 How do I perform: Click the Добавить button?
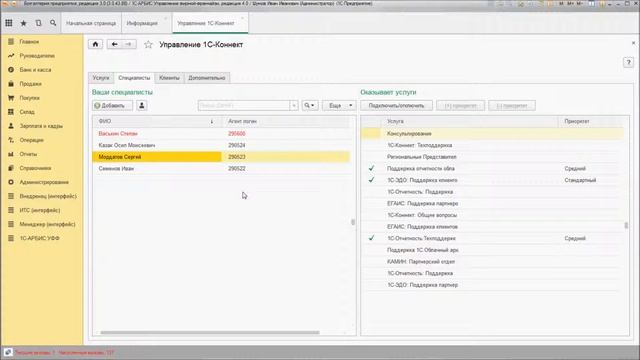point(112,106)
